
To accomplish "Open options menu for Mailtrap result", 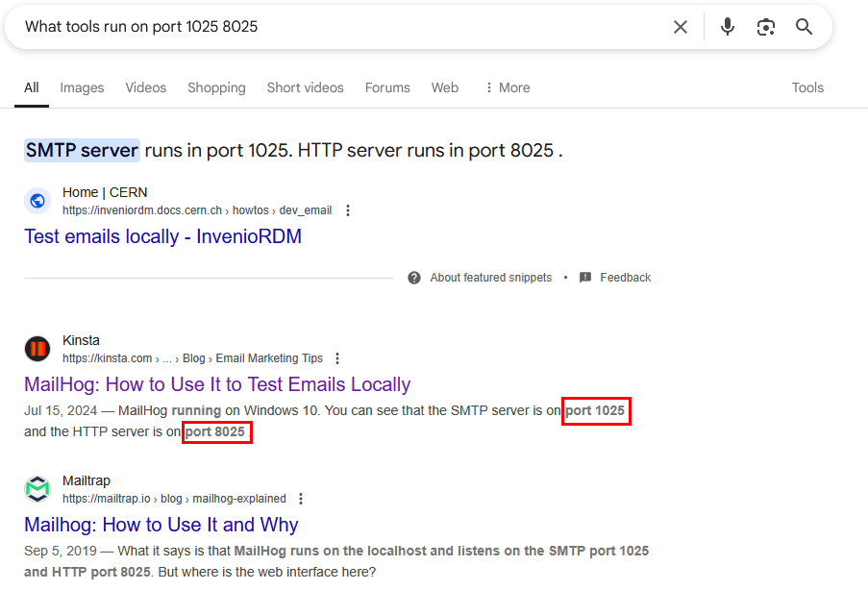I will (301, 499).
